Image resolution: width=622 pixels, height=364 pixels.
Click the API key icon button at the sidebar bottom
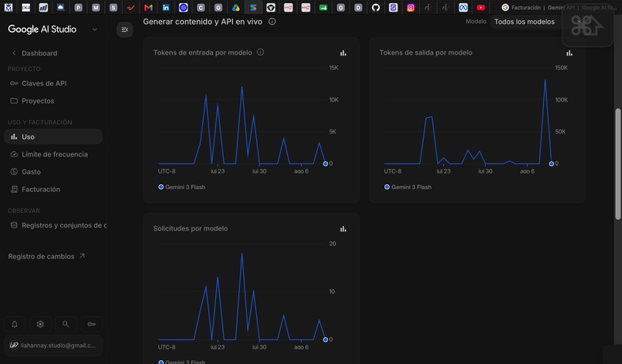91,324
